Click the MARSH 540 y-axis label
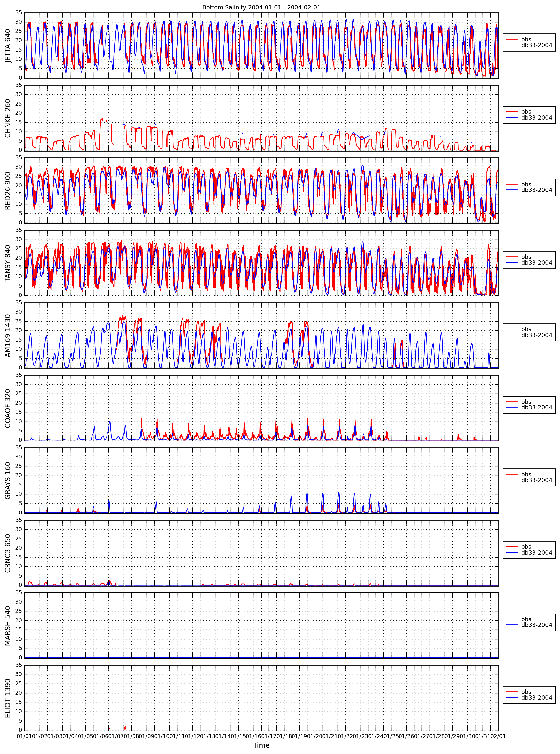560x754 pixels. pos(8,626)
